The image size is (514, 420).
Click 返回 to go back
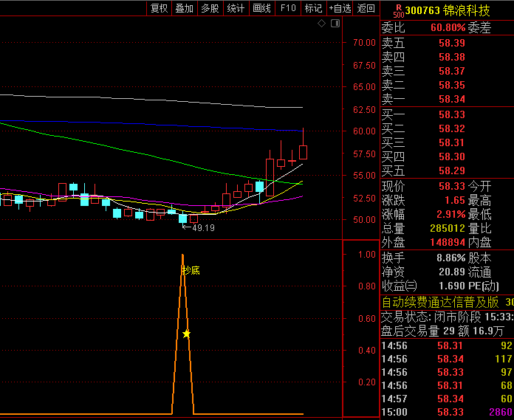(366, 8)
